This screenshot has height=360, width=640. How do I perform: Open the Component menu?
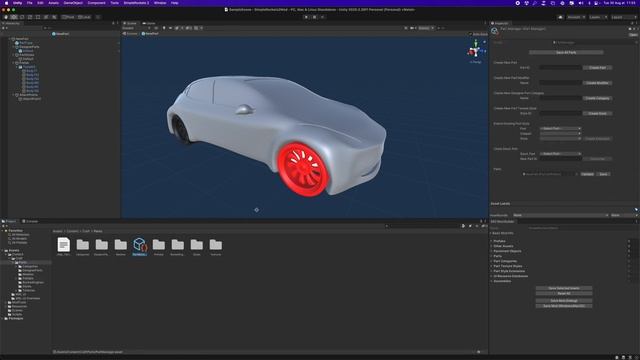[x=97, y=3]
